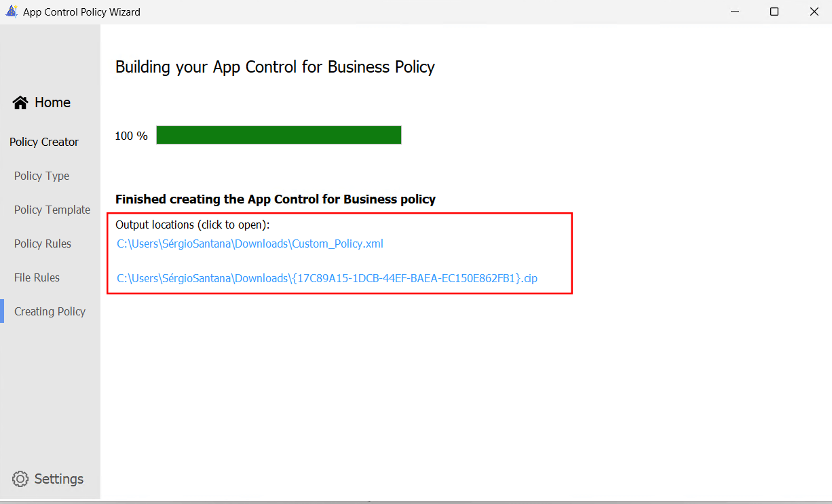832x504 pixels.
Task: Open the Custom_Policy.xml output file link
Action: (250, 244)
